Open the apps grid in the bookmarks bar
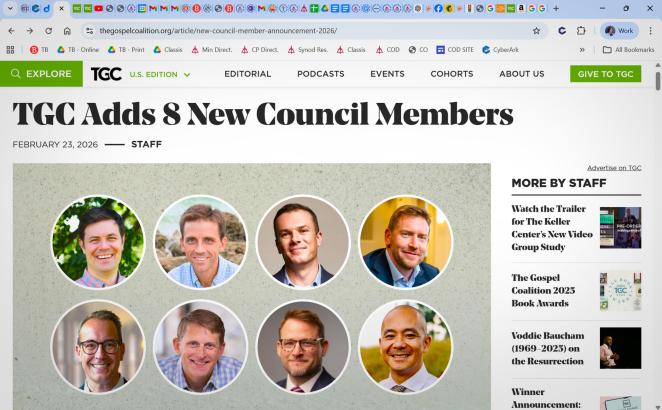 click(11, 50)
